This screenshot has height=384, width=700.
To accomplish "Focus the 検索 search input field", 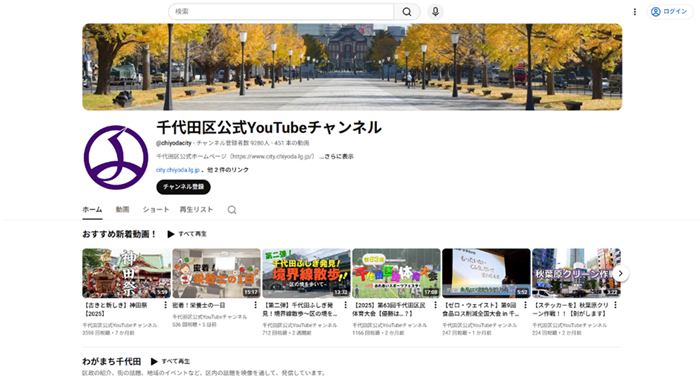I will [x=281, y=12].
